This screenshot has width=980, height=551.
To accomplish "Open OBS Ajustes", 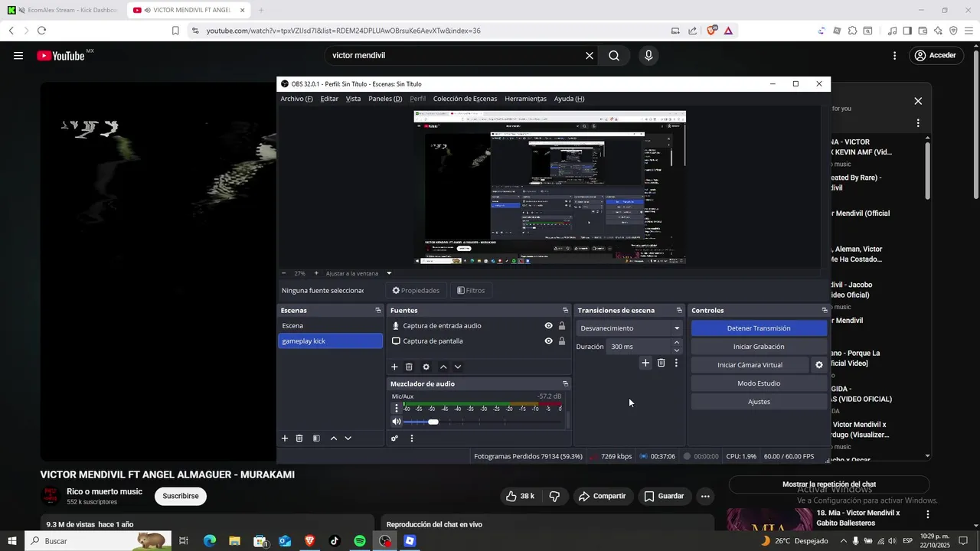I will pos(759,402).
